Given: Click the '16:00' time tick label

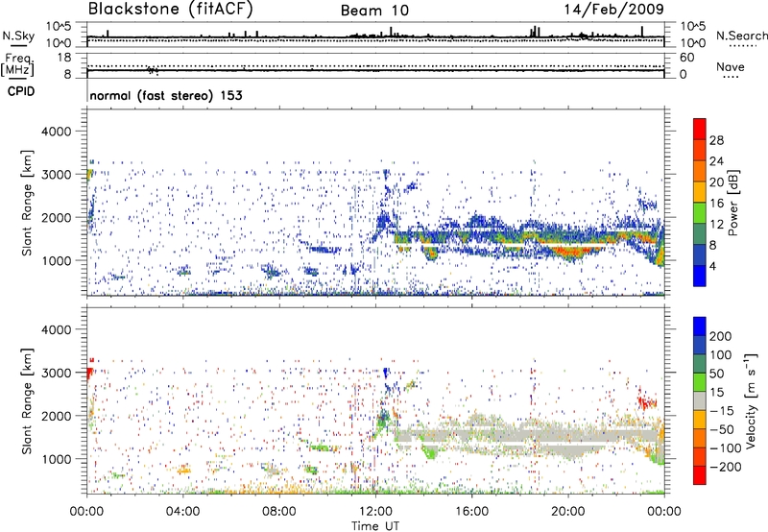Looking at the screenshot, I should pos(471,512).
